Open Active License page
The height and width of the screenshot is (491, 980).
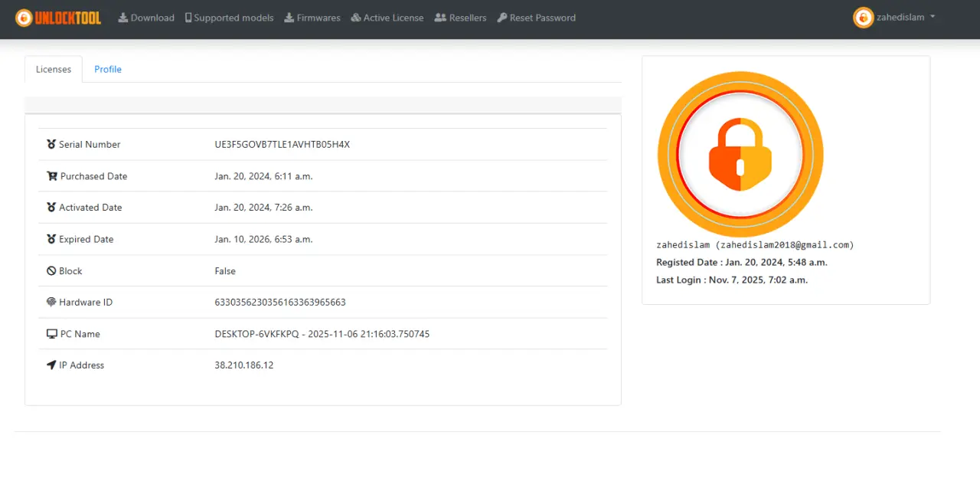[387, 18]
